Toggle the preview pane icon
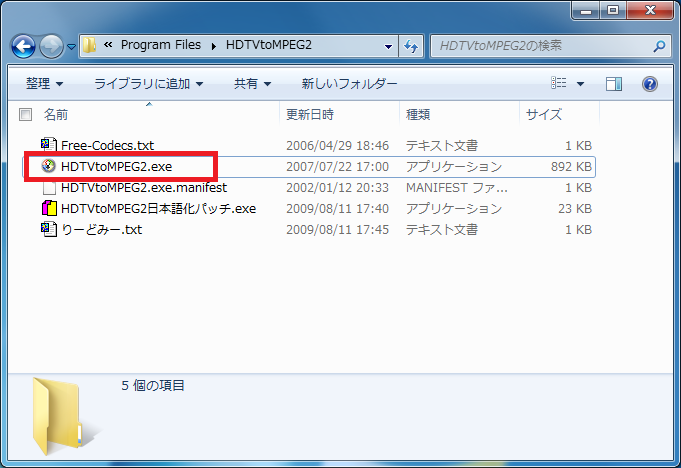The width and height of the screenshot is (681, 468). tap(615, 84)
